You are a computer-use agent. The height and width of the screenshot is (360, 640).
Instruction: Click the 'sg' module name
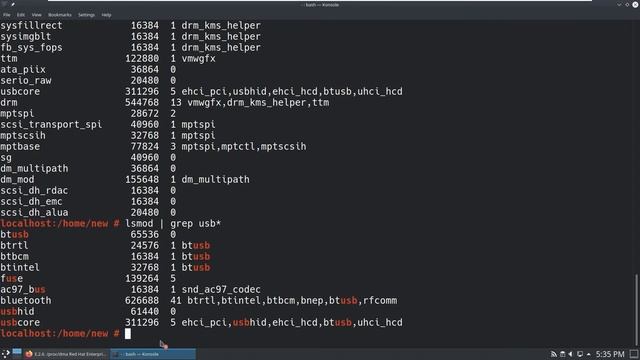pos(6,158)
